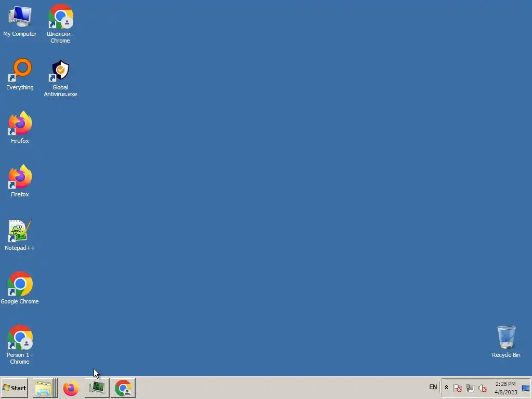Click the "Global Antivirus.exe" label text

pos(60,90)
